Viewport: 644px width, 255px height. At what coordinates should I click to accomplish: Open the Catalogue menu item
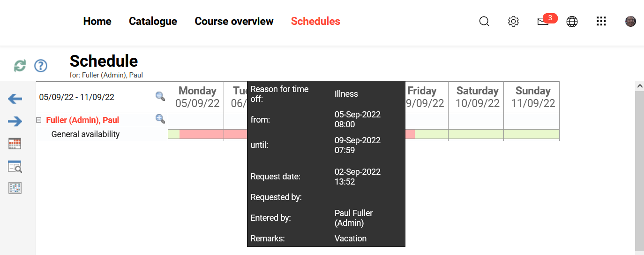[153, 22]
